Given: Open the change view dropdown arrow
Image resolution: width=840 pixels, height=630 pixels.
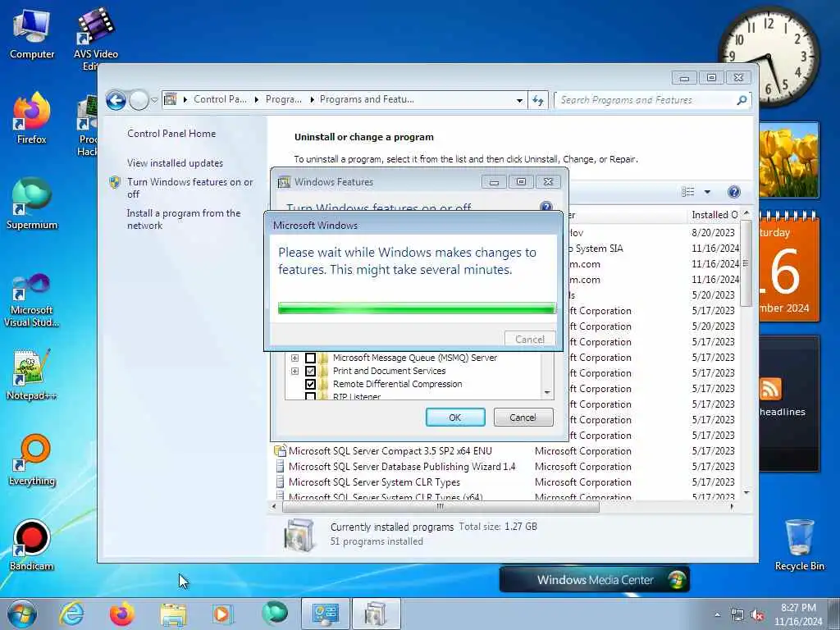Looking at the screenshot, I should pos(707,192).
